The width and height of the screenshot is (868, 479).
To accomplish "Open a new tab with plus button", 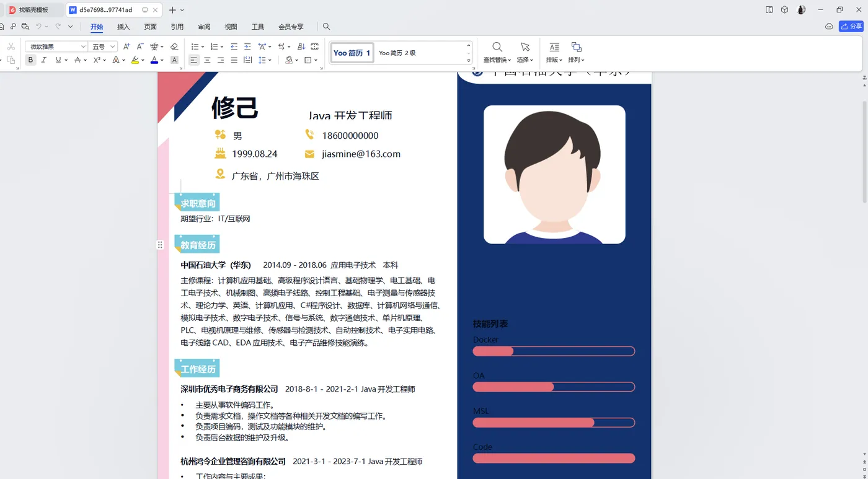I will point(172,10).
